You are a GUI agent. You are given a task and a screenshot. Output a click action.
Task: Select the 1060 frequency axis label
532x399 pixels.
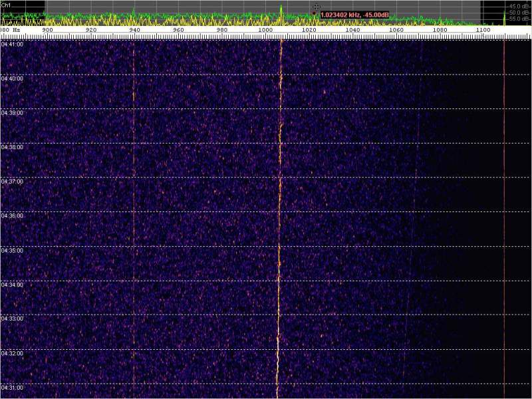(x=396, y=30)
